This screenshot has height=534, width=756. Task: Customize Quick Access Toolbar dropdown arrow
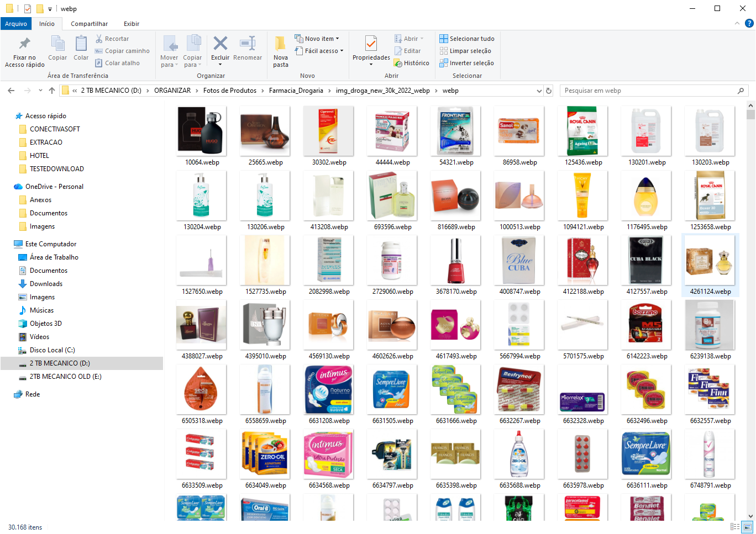click(50, 9)
